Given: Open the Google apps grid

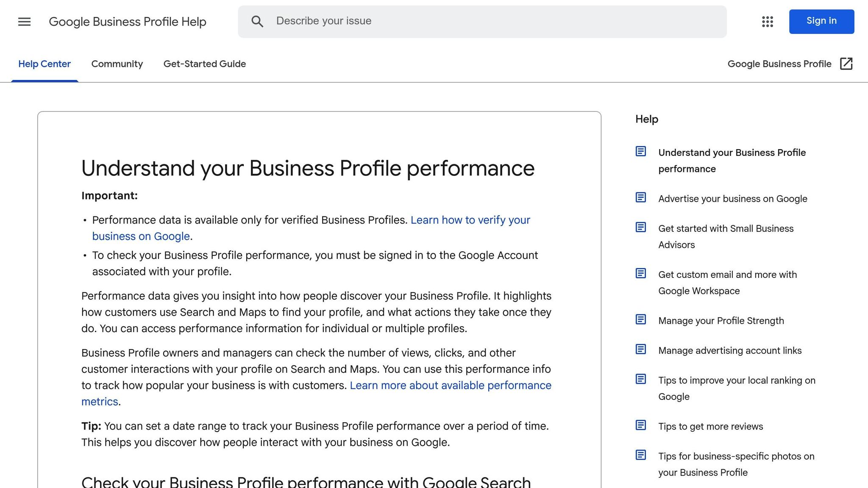Looking at the screenshot, I should pos(767,22).
